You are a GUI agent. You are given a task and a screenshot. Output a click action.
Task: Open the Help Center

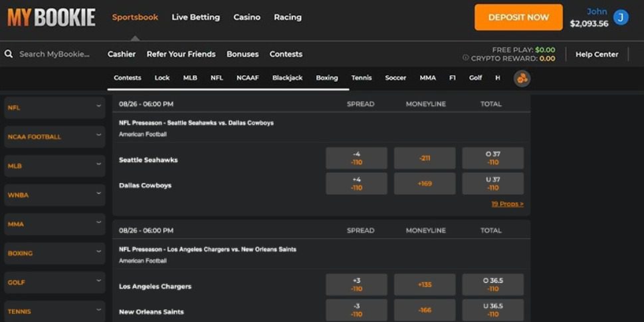click(597, 55)
